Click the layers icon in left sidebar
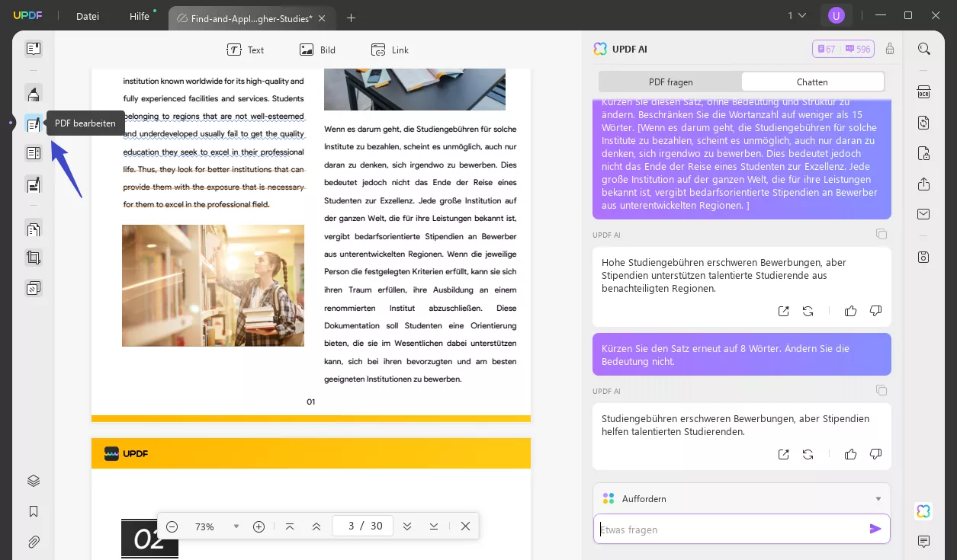Viewport: 957px width, 560px height. [33, 481]
